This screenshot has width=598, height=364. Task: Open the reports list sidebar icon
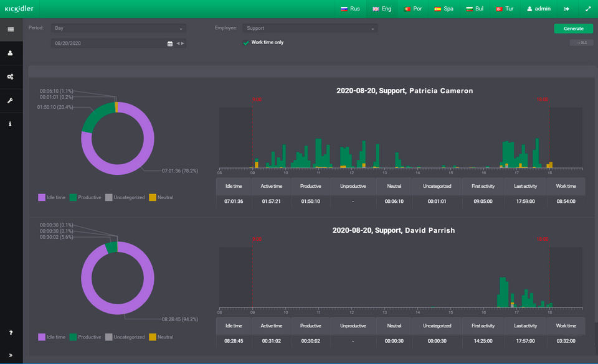point(11,29)
